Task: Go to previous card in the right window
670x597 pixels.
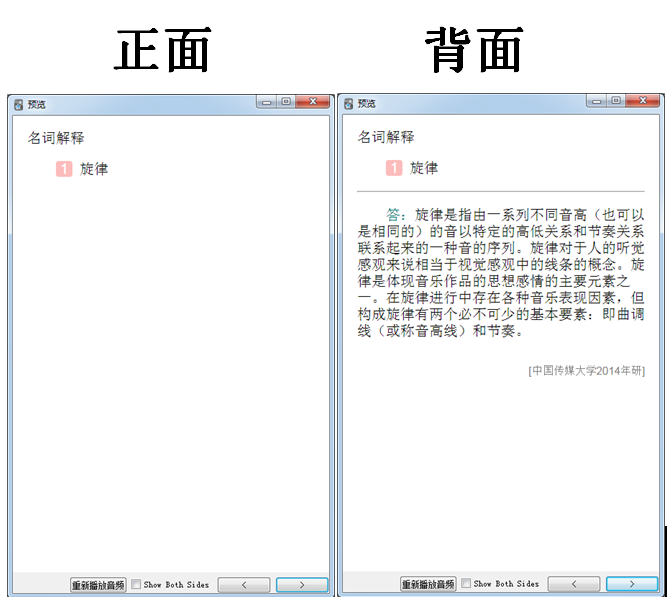Action: (573, 584)
